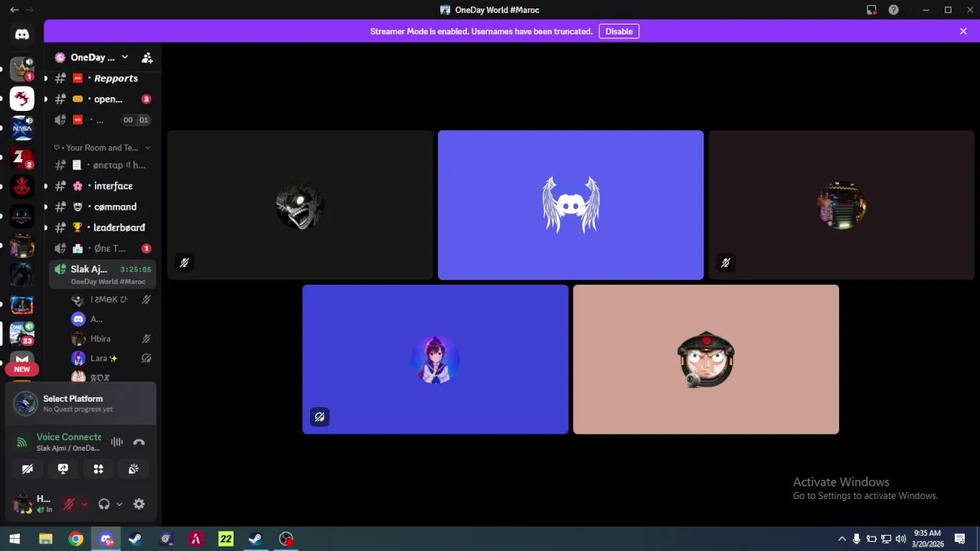The height and width of the screenshot is (551, 980).
Task: Select voice member Lara
Action: [x=112, y=358]
